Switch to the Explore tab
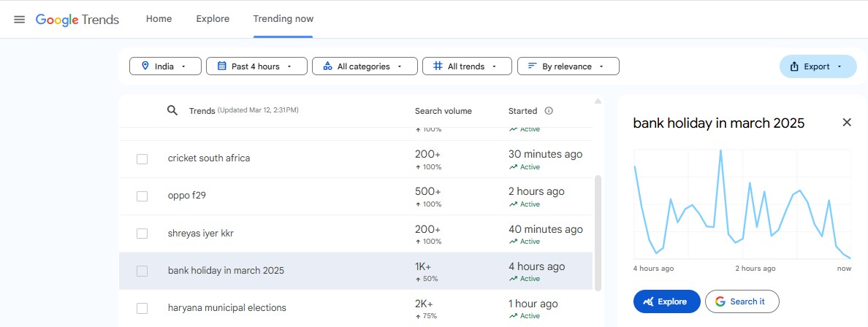This screenshot has width=868, height=327. pyautogui.click(x=213, y=19)
